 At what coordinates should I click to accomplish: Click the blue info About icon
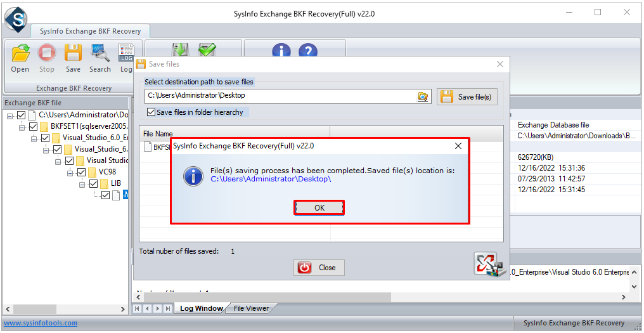coord(281,52)
